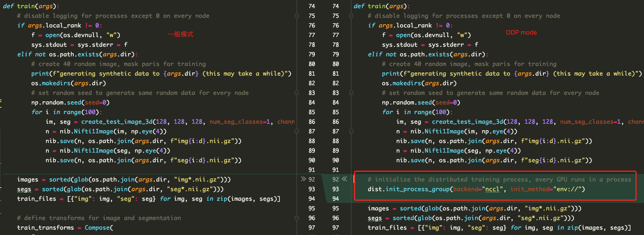Click 'os.makedirs(args.dir)' in the right pane
644x235 pixels.
(x=419, y=83)
